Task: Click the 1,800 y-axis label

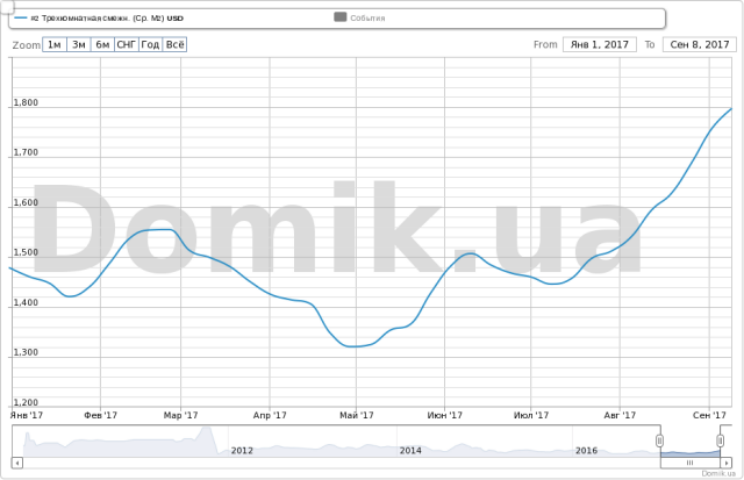Action: (26, 102)
